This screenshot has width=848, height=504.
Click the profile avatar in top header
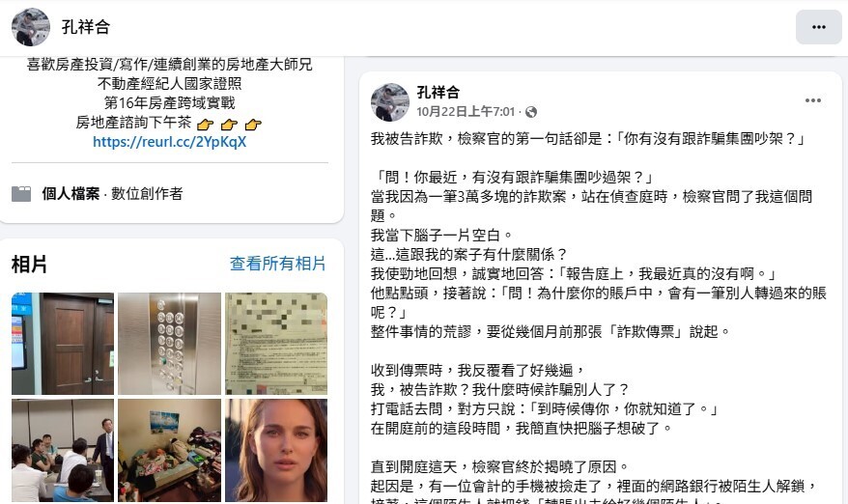click(31, 27)
